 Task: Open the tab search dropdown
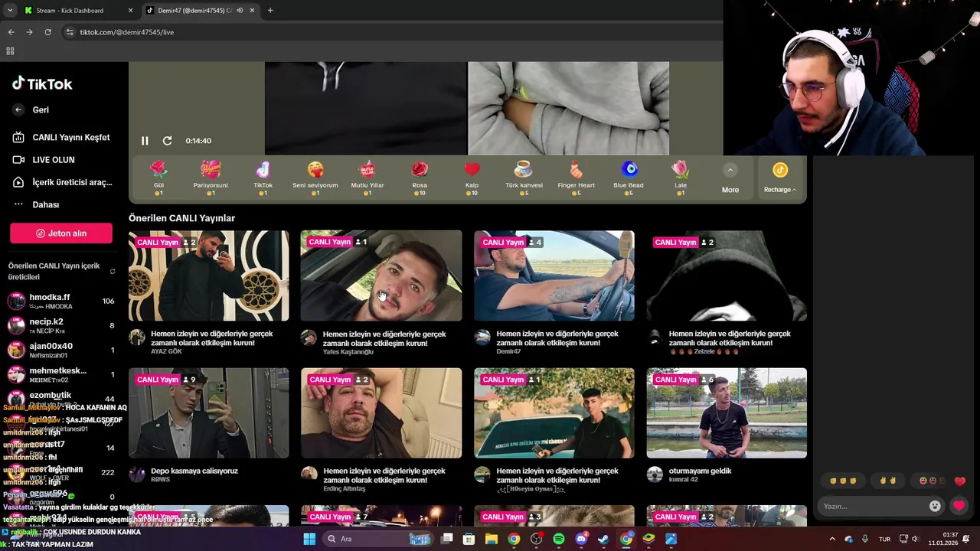(x=10, y=11)
